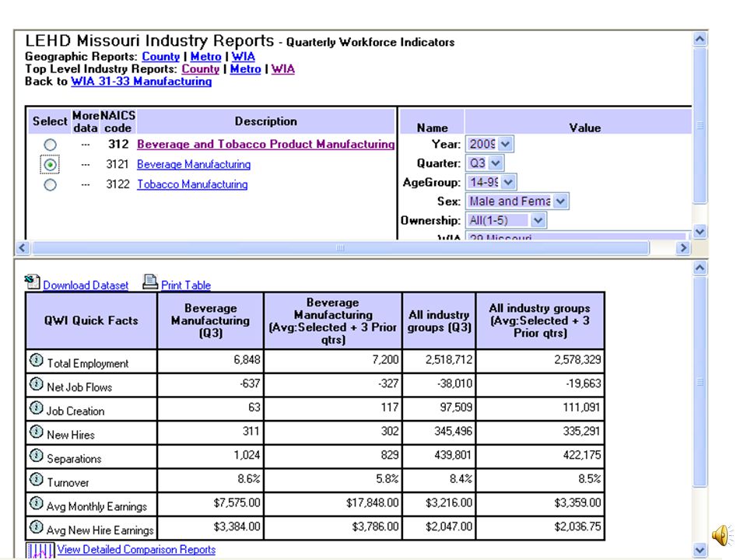
Task: Click the Description column header
Action: (x=266, y=121)
